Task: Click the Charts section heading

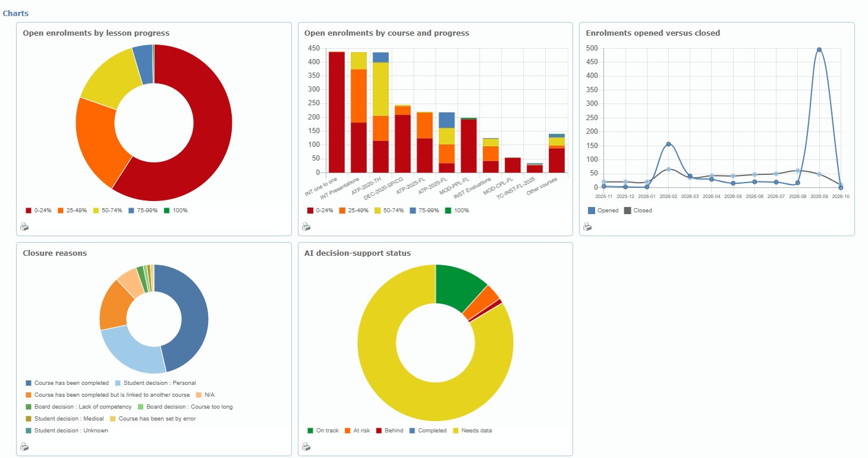Action: (x=15, y=12)
